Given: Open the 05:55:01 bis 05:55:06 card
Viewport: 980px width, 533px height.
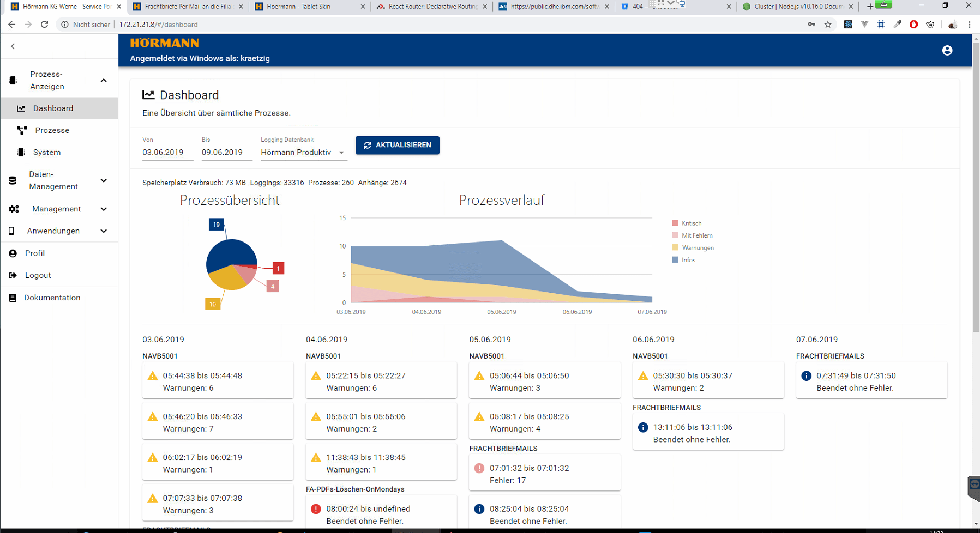Looking at the screenshot, I should click(381, 421).
